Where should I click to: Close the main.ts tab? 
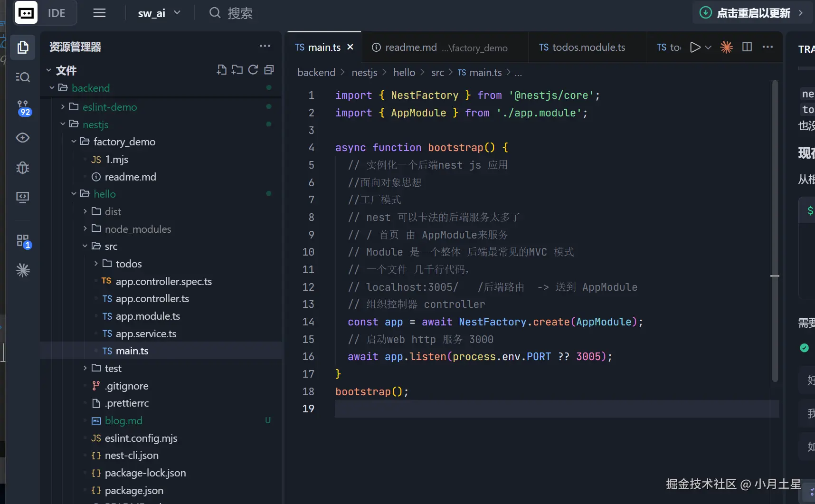[351, 47]
